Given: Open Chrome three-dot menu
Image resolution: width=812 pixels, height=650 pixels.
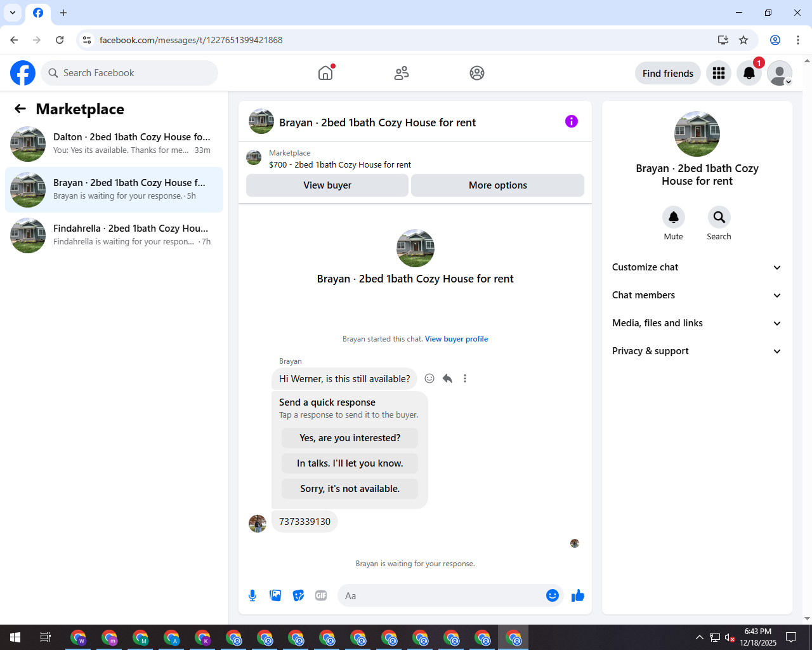Looking at the screenshot, I should click(x=798, y=40).
